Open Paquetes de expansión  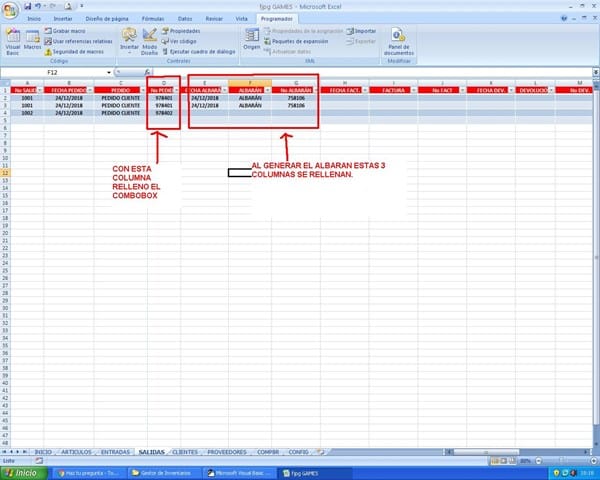(296, 41)
